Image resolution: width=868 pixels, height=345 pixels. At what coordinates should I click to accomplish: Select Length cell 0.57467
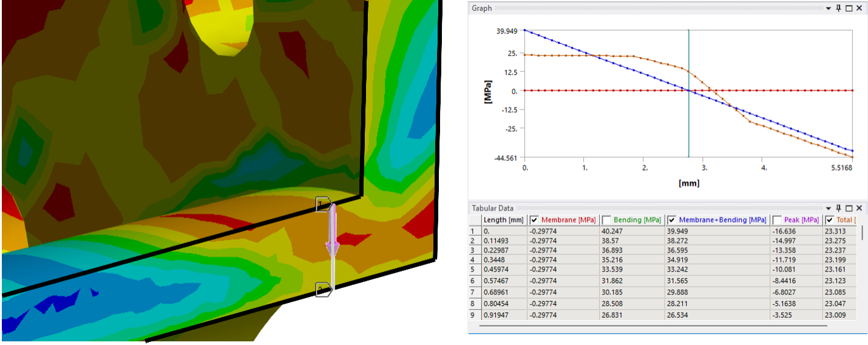[503, 281]
